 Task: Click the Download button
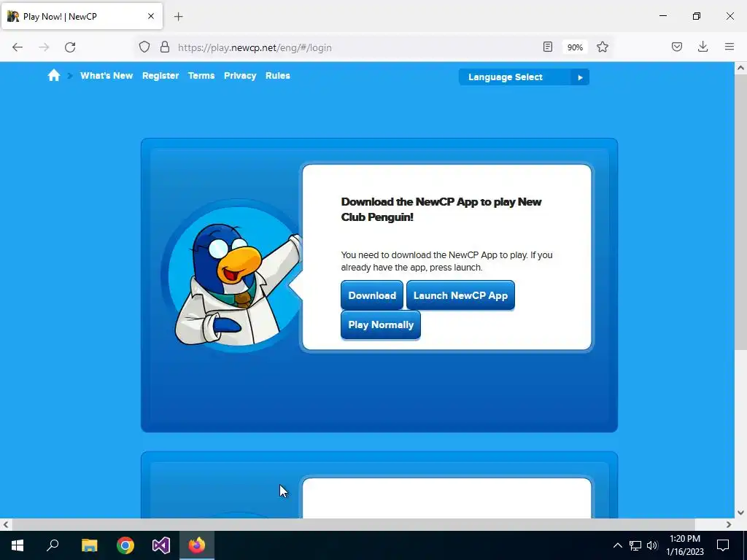pyautogui.click(x=372, y=295)
